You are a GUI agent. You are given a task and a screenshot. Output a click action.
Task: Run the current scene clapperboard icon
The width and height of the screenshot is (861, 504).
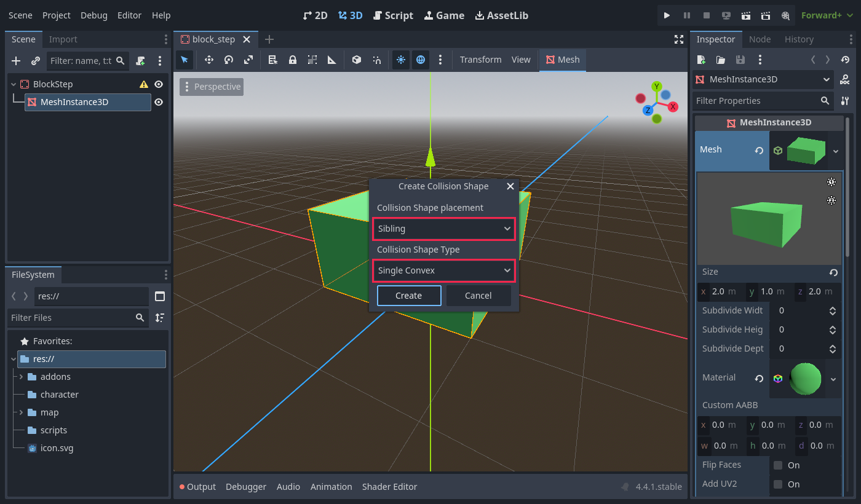click(745, 15)
